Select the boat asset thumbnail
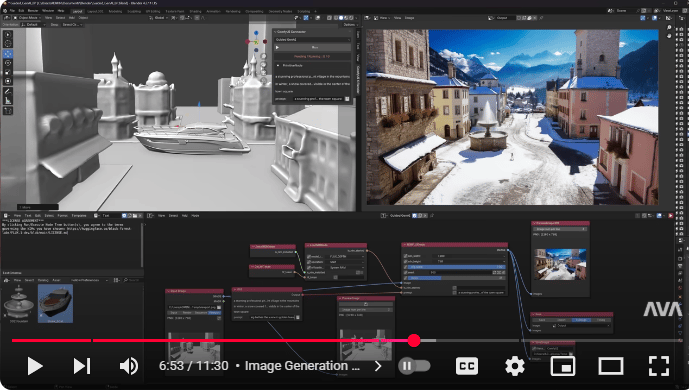The image size is (689, 391). (55, 303)
